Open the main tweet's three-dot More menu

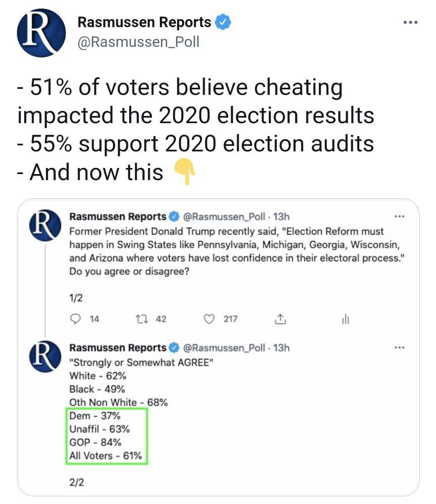coord(411,23)
